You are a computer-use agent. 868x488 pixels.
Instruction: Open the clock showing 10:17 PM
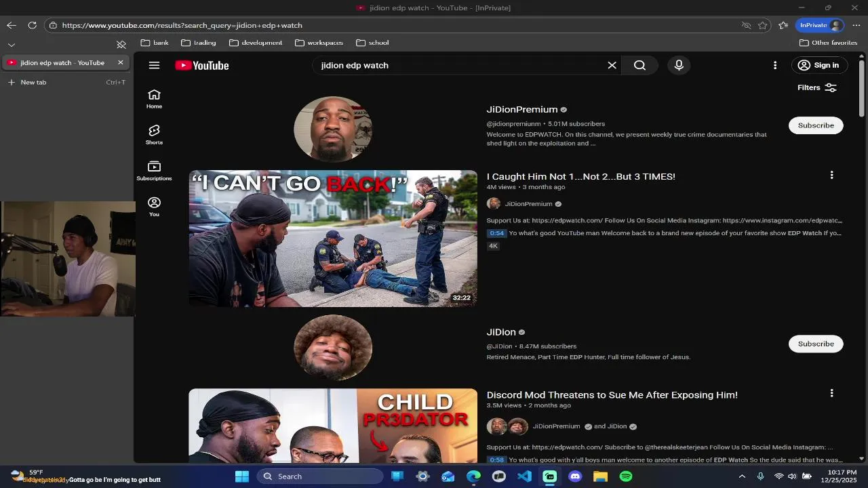click(x=841, y=476)
